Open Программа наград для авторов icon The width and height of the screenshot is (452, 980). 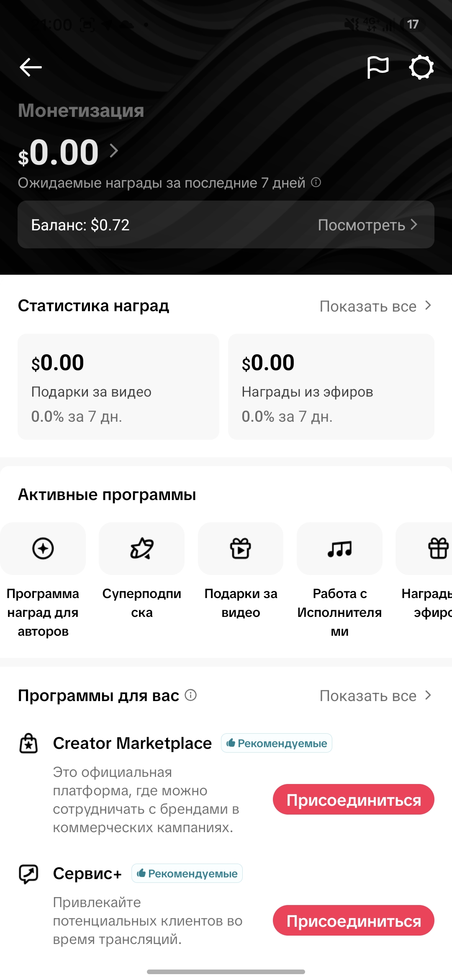[x=43, y=549]
